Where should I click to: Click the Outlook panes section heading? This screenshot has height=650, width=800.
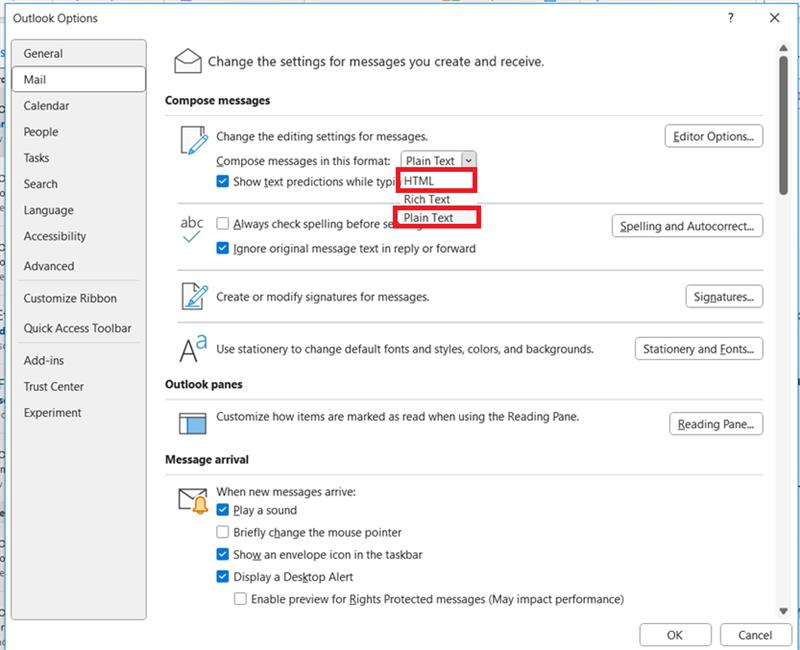pyautogui.click(x=204, y=384)
